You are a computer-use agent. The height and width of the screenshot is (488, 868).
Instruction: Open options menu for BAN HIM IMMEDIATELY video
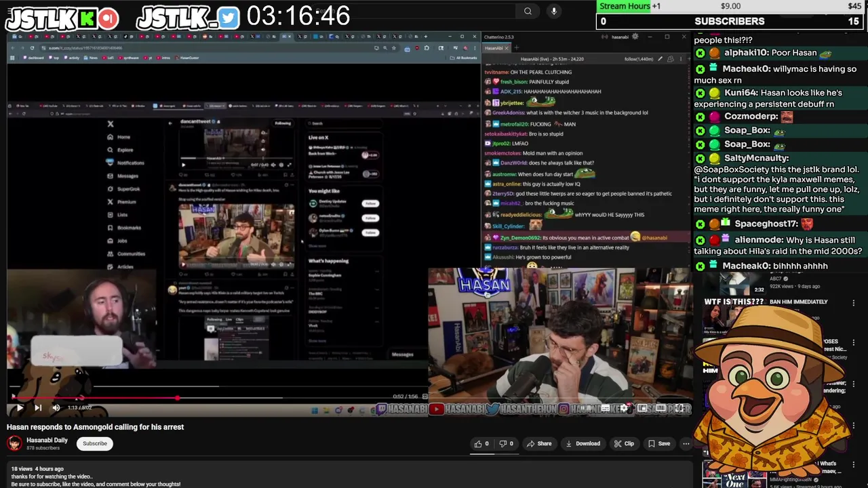pos(853,303)
